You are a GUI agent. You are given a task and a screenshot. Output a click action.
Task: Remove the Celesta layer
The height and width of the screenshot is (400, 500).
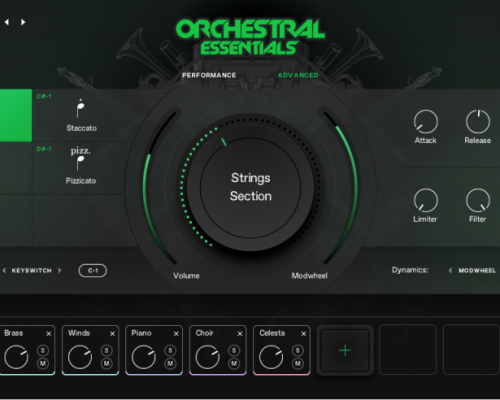coord(304,334)
